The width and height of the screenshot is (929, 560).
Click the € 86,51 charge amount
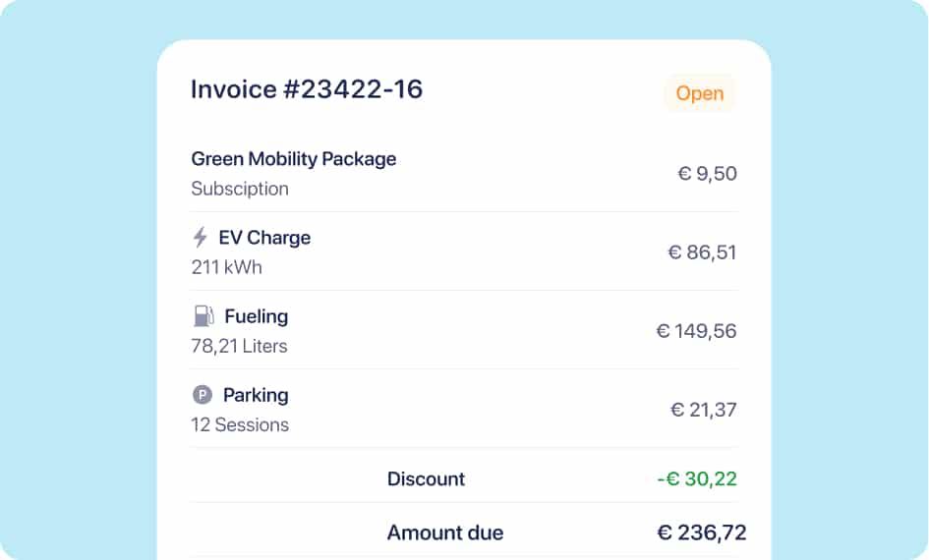click(702, 252)
